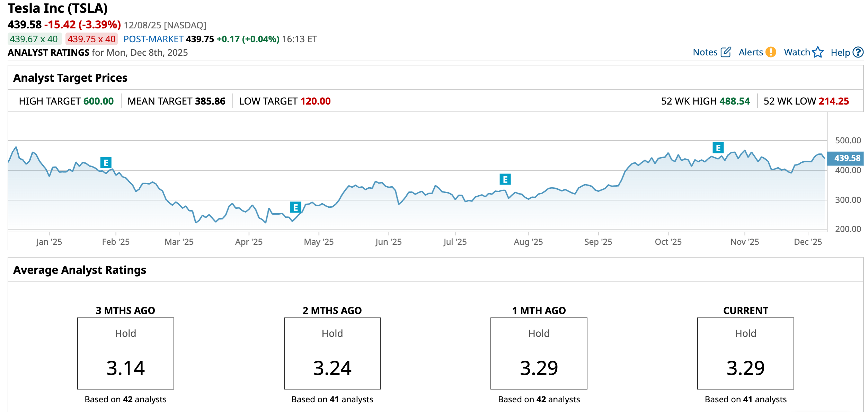
Task: Click the Oct '25 label on chart axis
Action: pos(668,242)
